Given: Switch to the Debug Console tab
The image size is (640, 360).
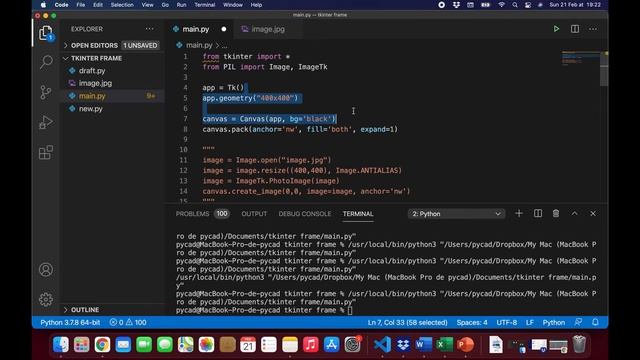Looking at the screenshot, I should pyautogui.click(x=304, y=214).
